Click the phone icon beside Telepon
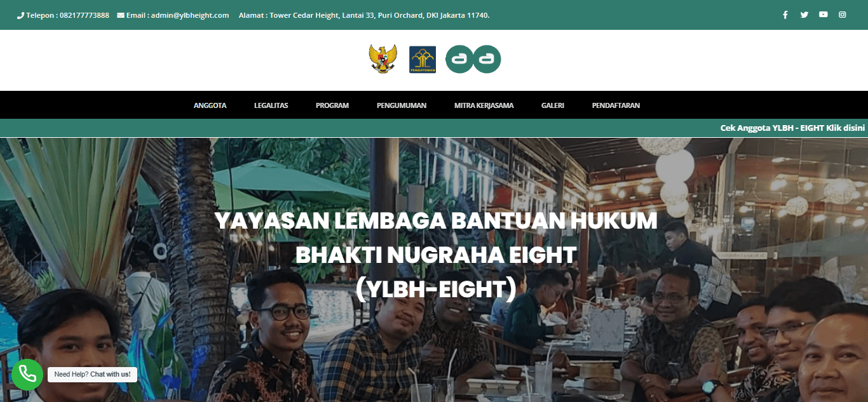868x402 pixels. (20, 15)
